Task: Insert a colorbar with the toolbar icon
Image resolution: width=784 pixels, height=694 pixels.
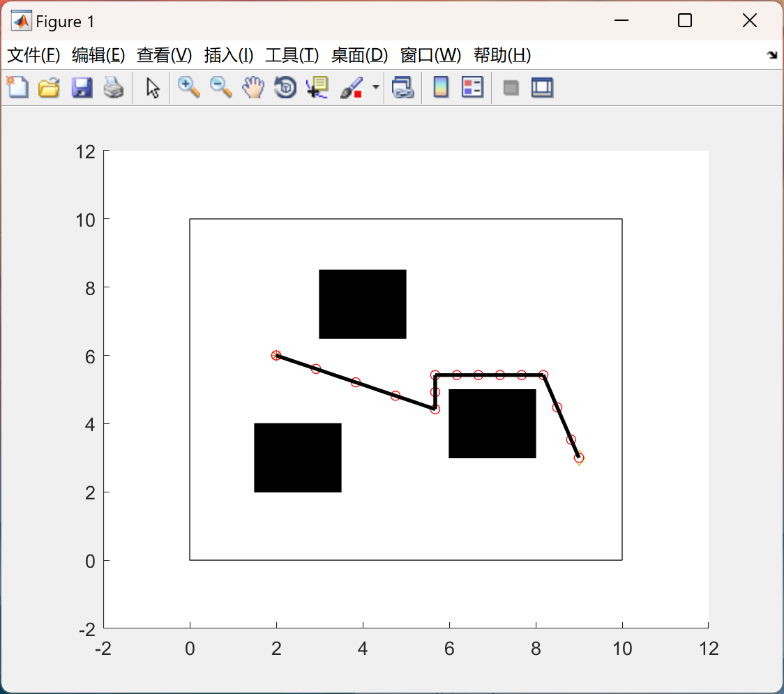Action: click(x=441, y=87)
